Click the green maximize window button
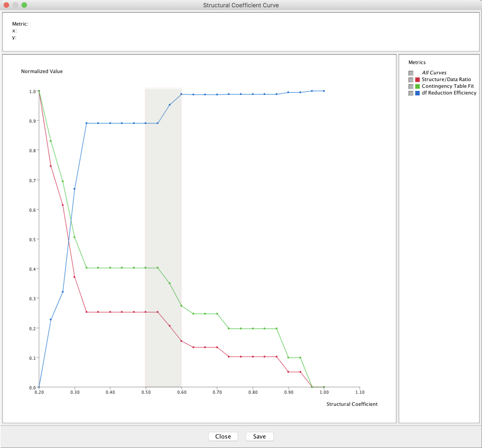Screen dimensions: 482x448 click(x=24, y=5)
